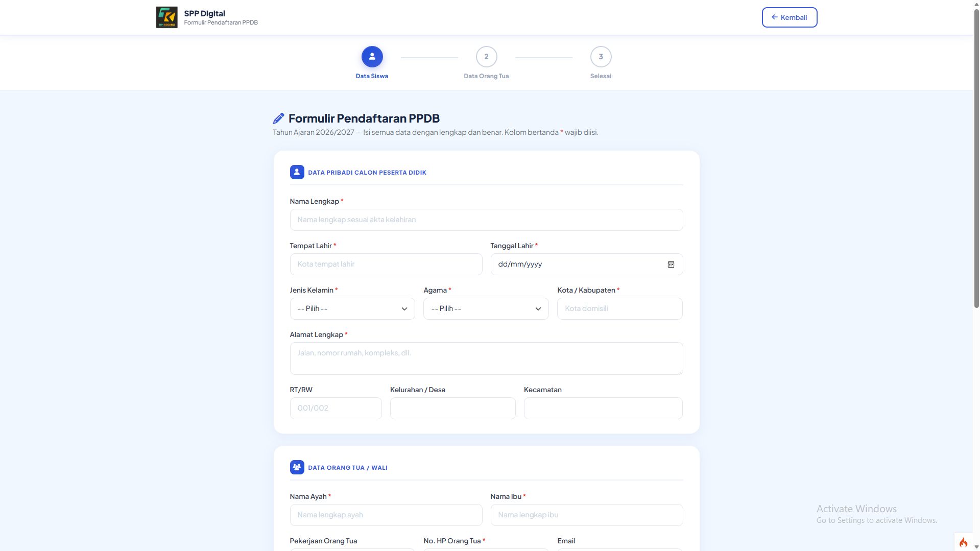The width and height of the screenshot is (980, 551).
Task: Click the pencil icon beside Formulir Pendaftaran PPDB
Action: (278, 117)
